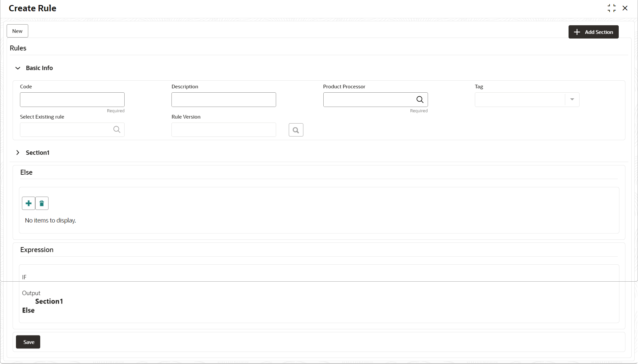Expand the fullscreen resize icon
This screenshot has width=638, height=364.
click(611, 8)
